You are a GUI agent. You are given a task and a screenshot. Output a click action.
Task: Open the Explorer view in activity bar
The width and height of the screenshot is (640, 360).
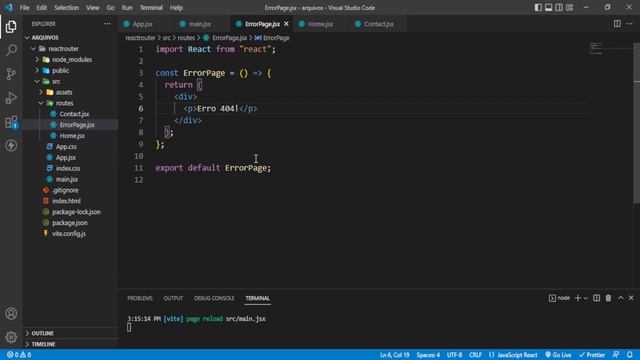(x=11, y=27)
